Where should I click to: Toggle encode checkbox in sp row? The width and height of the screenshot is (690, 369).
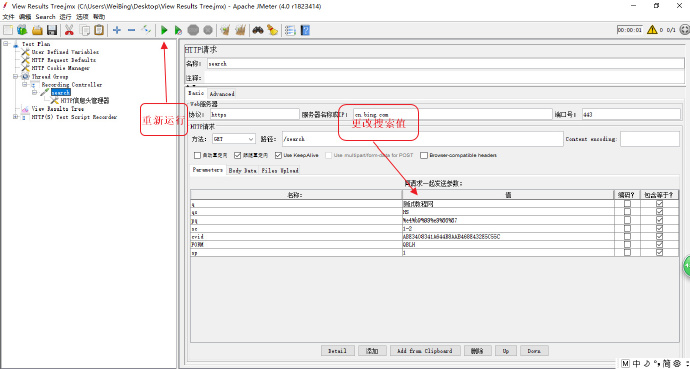click(x=627, y=253)
